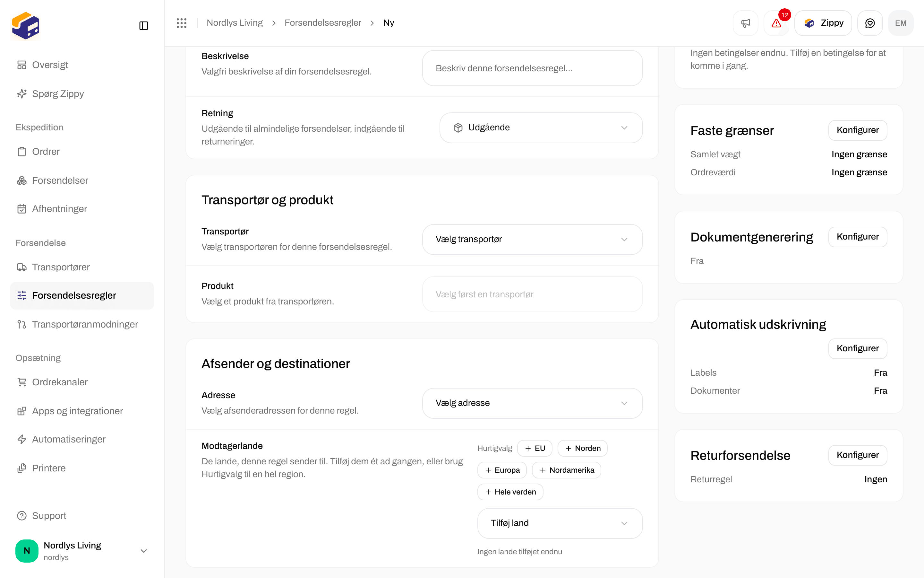The image size is (924, 578).
Task: Add EU countries quick pick
Action: (535, 448)
